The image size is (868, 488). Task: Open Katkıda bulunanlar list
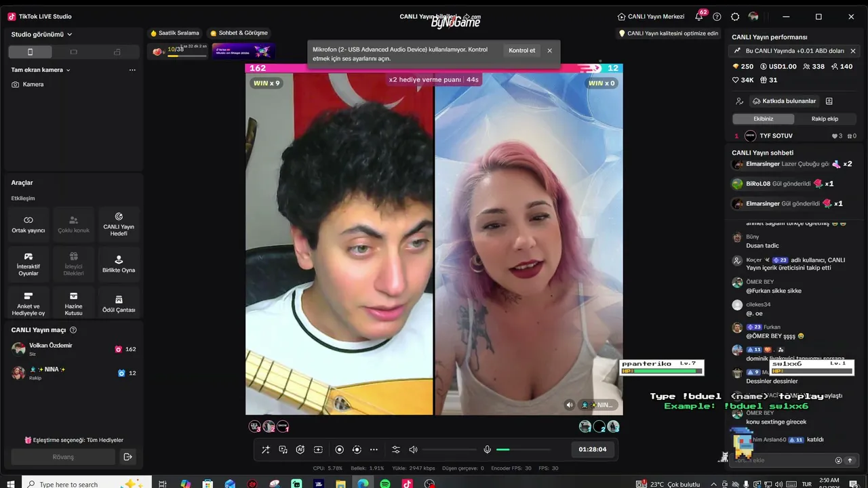point(784,101)
